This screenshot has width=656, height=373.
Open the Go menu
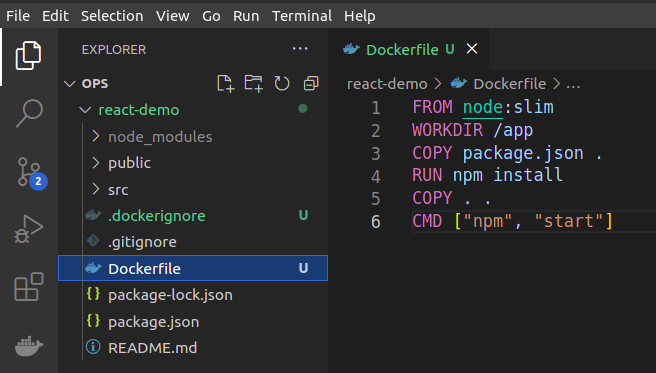[x=211, y=16]
